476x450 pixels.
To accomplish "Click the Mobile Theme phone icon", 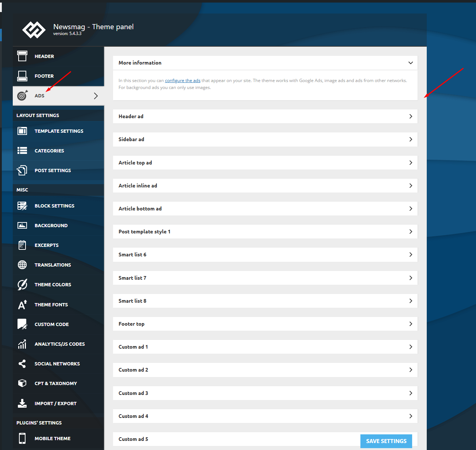I will (22, 438).
